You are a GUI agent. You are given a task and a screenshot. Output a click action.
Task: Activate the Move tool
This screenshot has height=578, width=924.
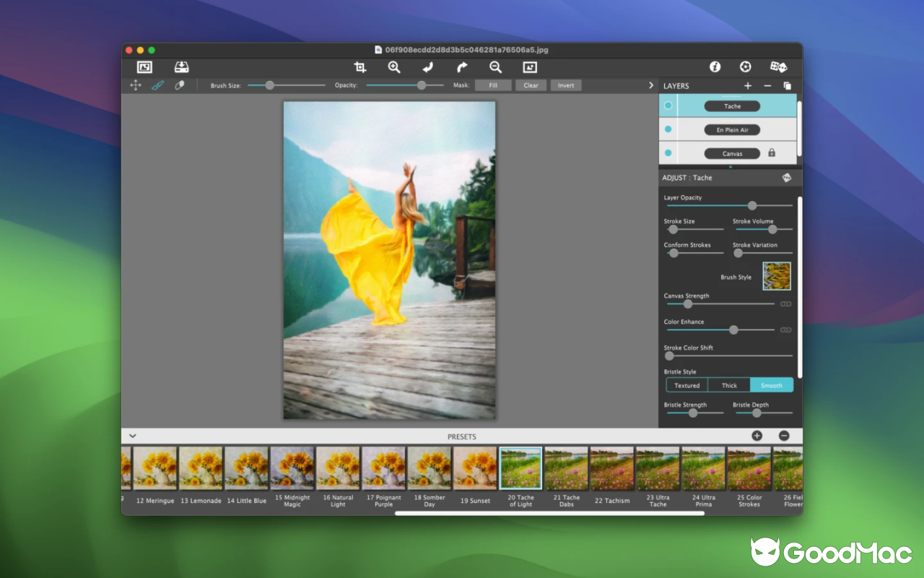135,85
